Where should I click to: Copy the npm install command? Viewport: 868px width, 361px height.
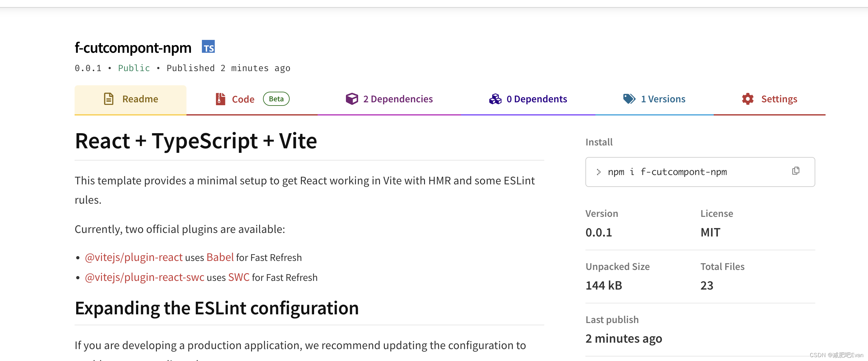[796, 171]
